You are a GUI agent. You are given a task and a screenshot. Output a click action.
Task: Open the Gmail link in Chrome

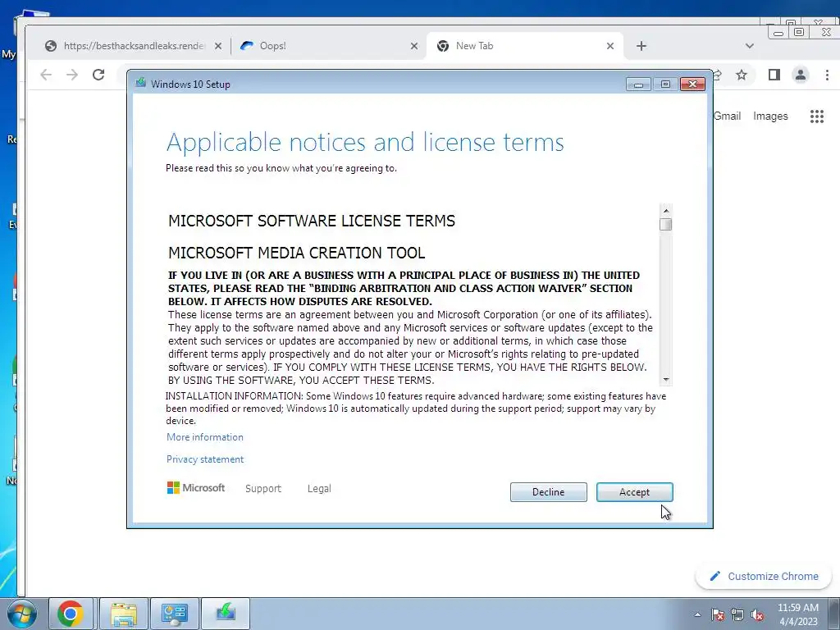tap(728, 116)
